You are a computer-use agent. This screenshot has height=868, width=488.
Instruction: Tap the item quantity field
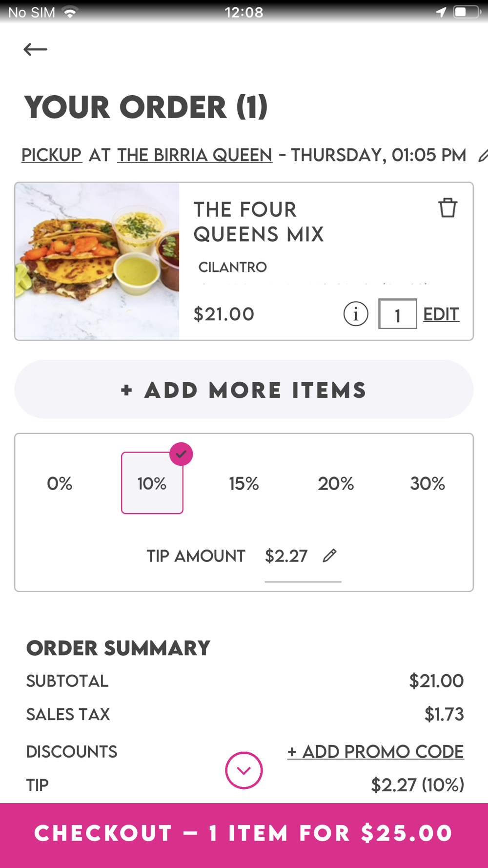click(x=398, y=314)
